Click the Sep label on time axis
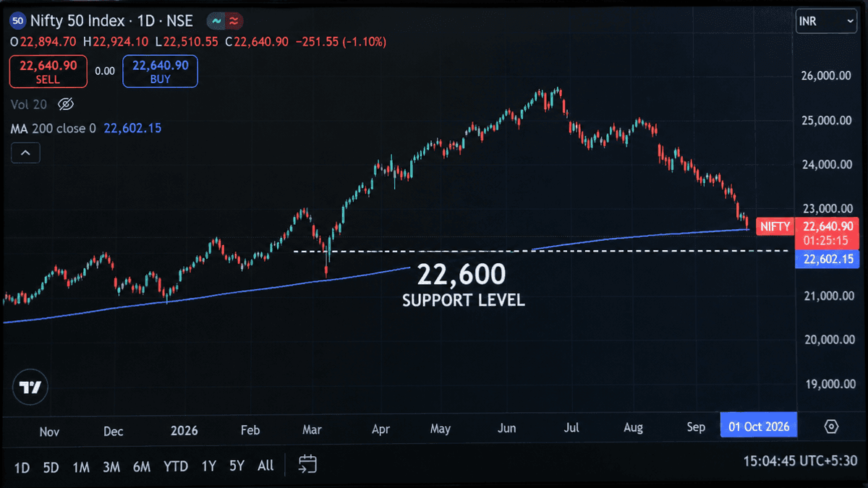 coord(696,427)
